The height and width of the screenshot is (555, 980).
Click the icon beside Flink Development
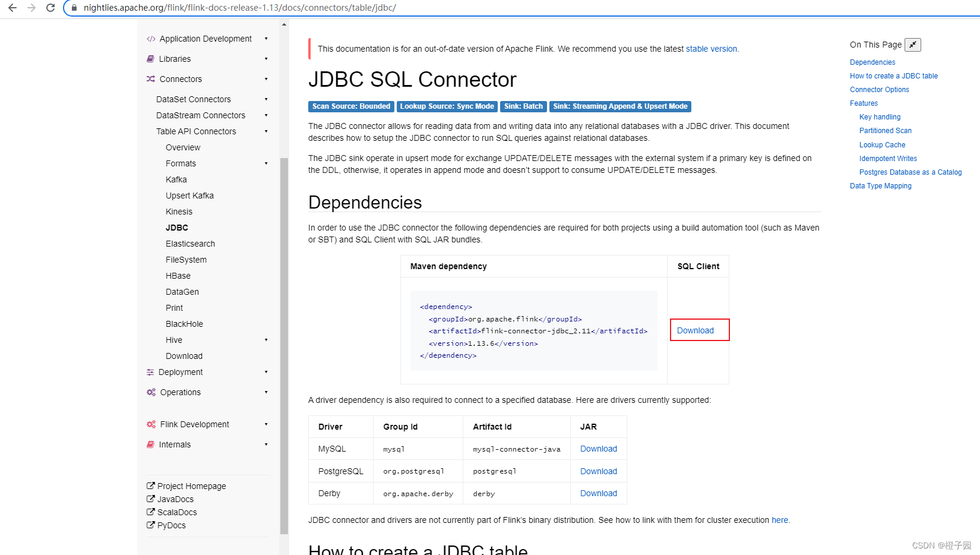[x=150, y=424]
